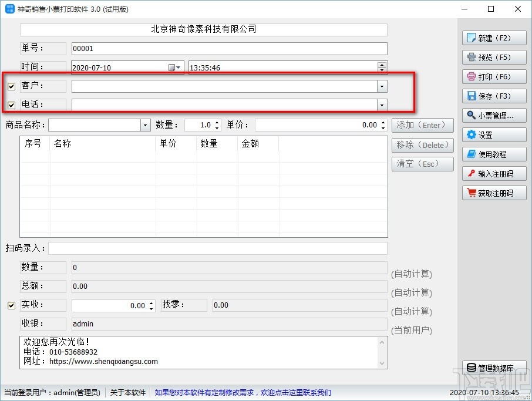Click the Save (保存 F3) floppy icon
Viewport: 532px width, 401px height.
(472, 96)
